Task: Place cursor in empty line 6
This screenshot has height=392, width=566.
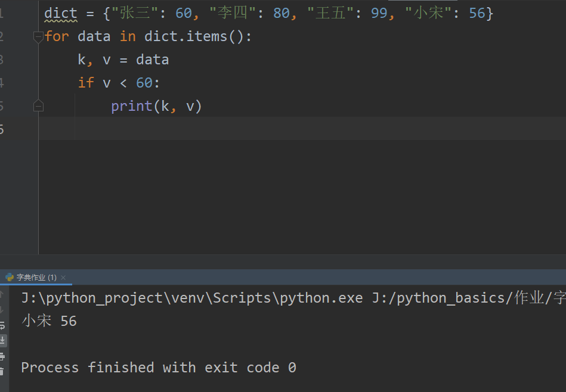Action: click(239, 129)
